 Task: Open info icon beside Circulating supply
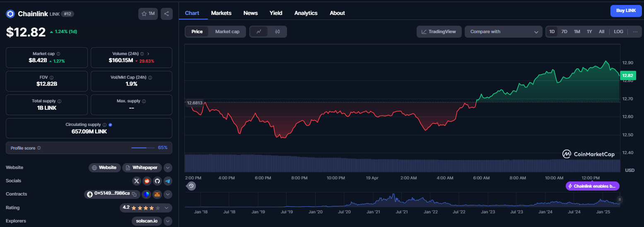[x=104, y=125]
